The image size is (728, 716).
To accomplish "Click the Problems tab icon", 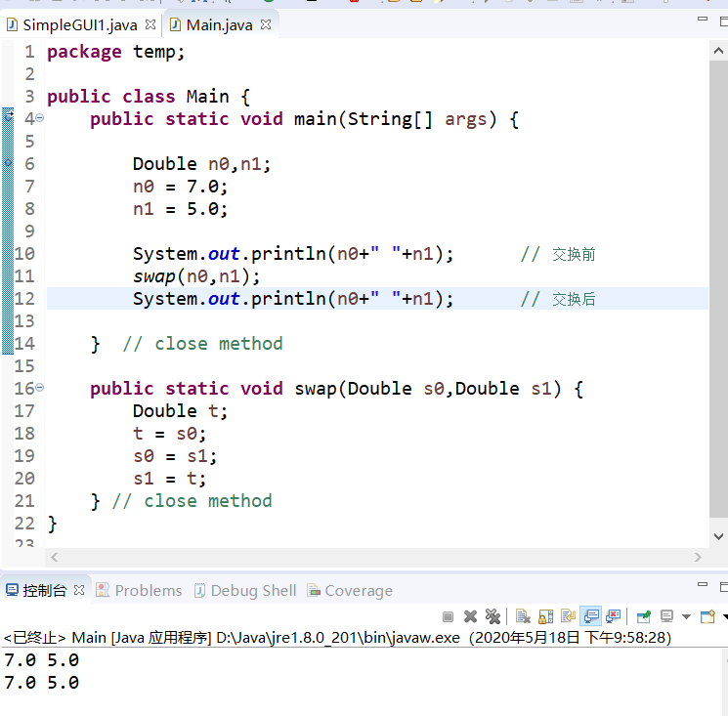I will click(x=103, y=590).
